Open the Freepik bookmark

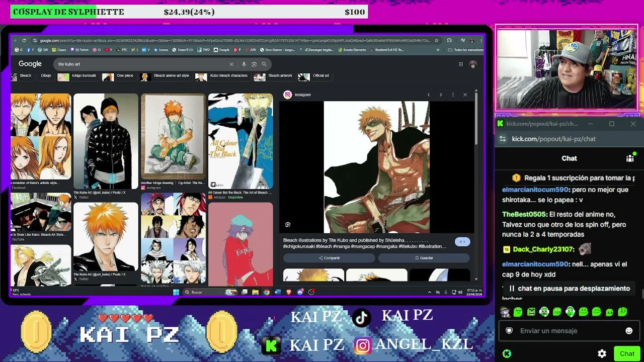221,50
